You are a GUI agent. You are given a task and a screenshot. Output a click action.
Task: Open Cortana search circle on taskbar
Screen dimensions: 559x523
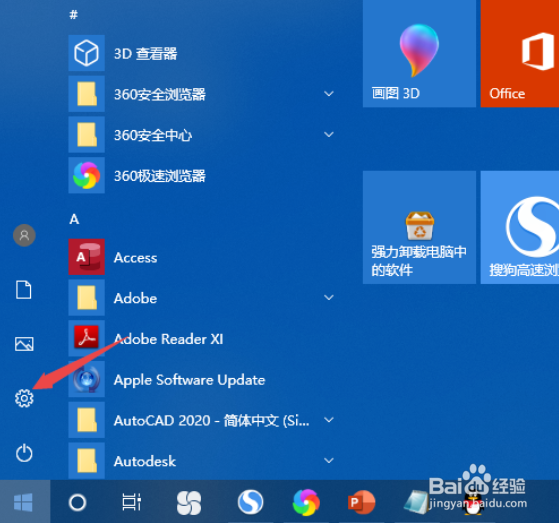77,503
